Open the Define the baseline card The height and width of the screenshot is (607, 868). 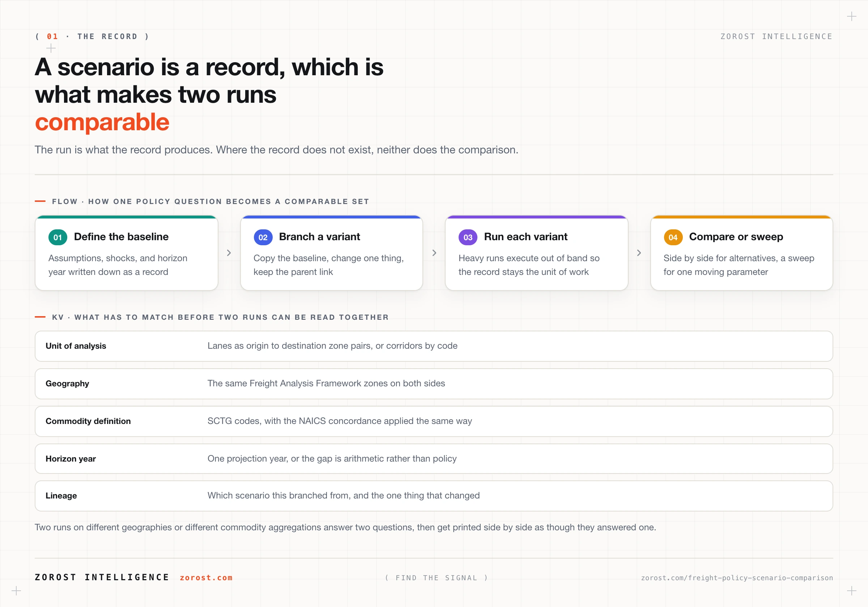pos(127,252)
